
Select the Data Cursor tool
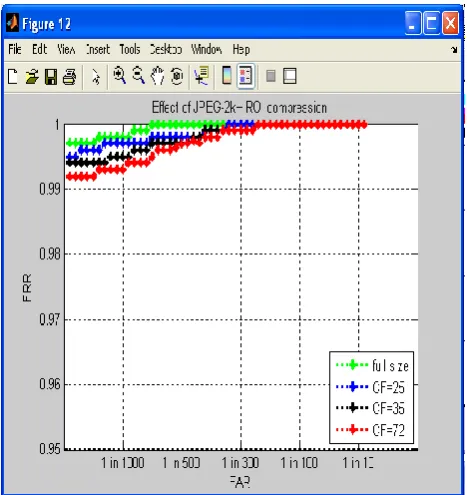click(x=201, y=76)
